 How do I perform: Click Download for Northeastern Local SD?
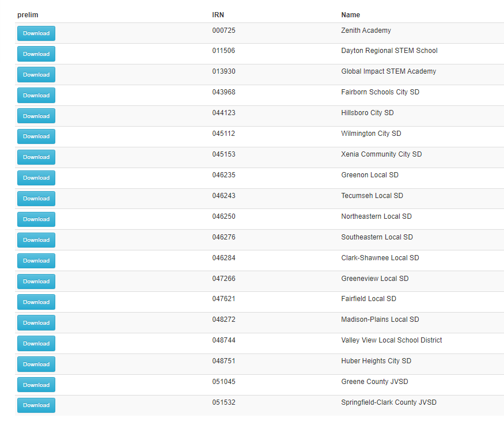click(x=36, y=219)
